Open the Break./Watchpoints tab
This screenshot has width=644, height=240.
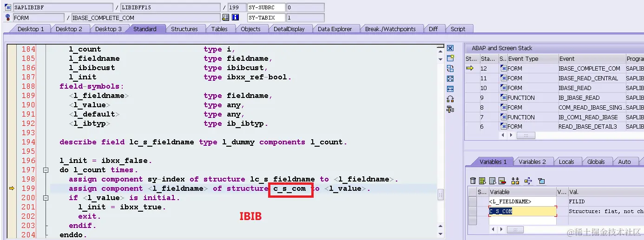click(390, 29)
